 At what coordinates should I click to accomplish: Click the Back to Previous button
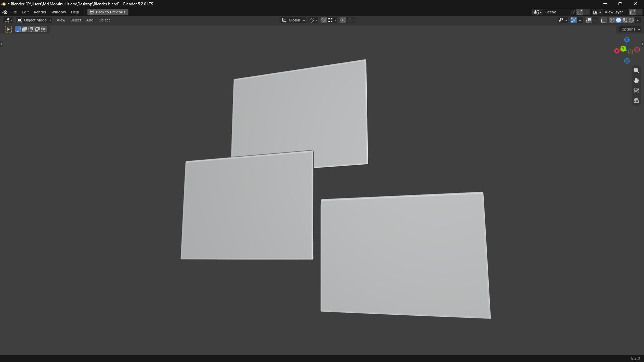click(x=108, y=12)
